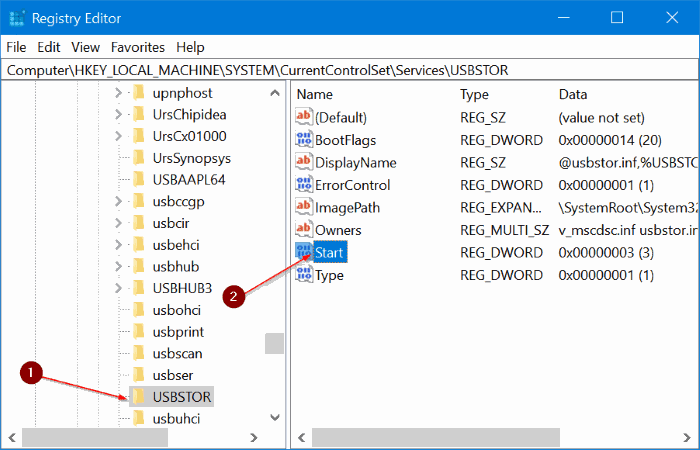Click the ImagePath string value icon
The width and height of the screenshot is (700, 450).
pyautogui.click(x=304, y=207)
